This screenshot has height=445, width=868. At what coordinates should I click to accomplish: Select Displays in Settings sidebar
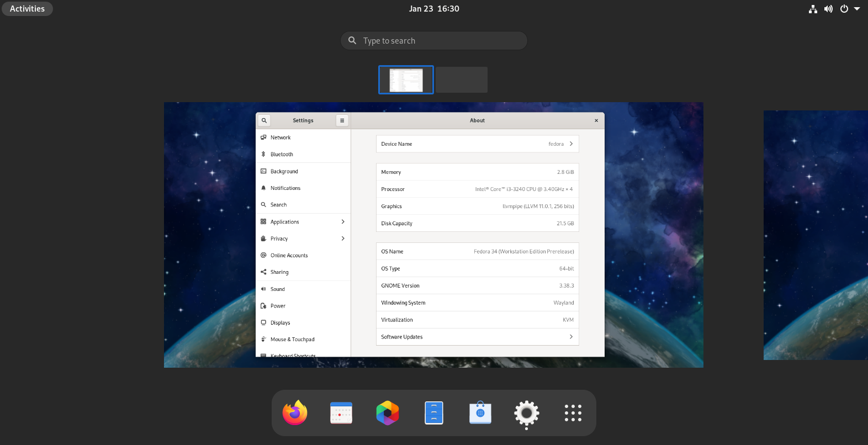click(303, 322)
